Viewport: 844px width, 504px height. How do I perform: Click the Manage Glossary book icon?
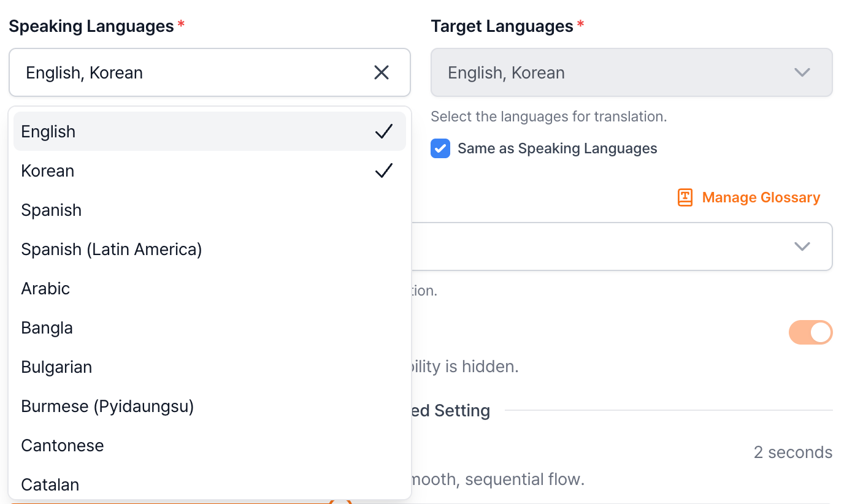point(685,197)
